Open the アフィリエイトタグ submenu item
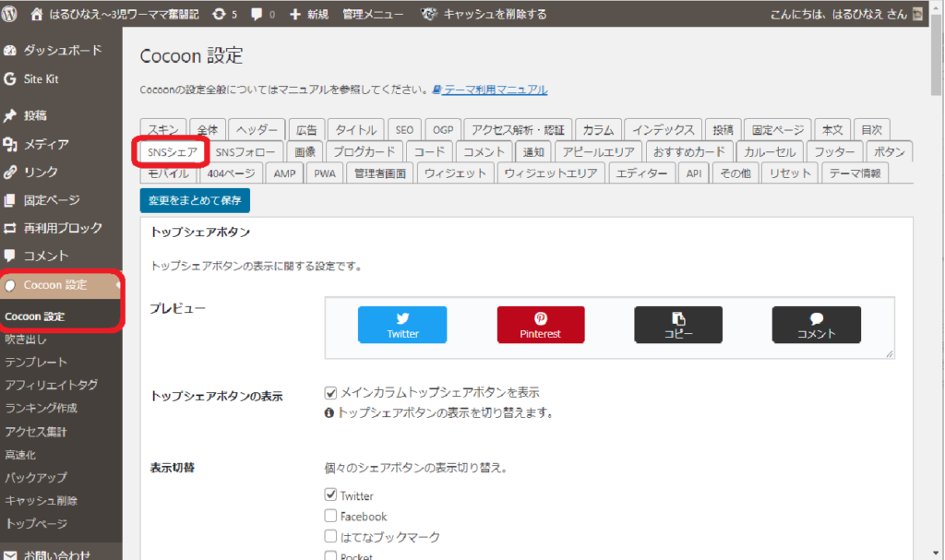The height and width of the screenshot is (560, 945). click(x=52, y=386)
